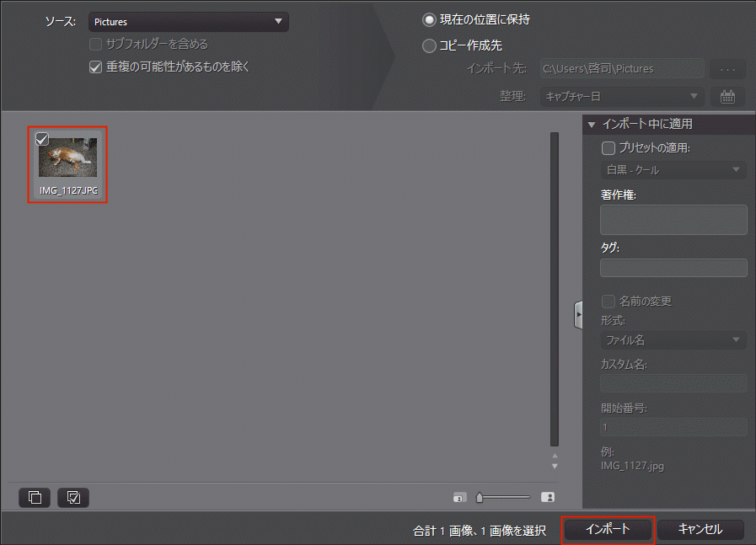
Task: Click the calendar date icon
Action: click(727, 97)
